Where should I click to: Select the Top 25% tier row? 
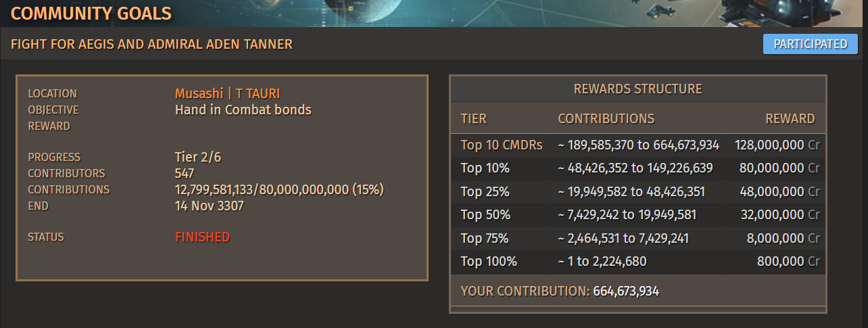point(638,192)
